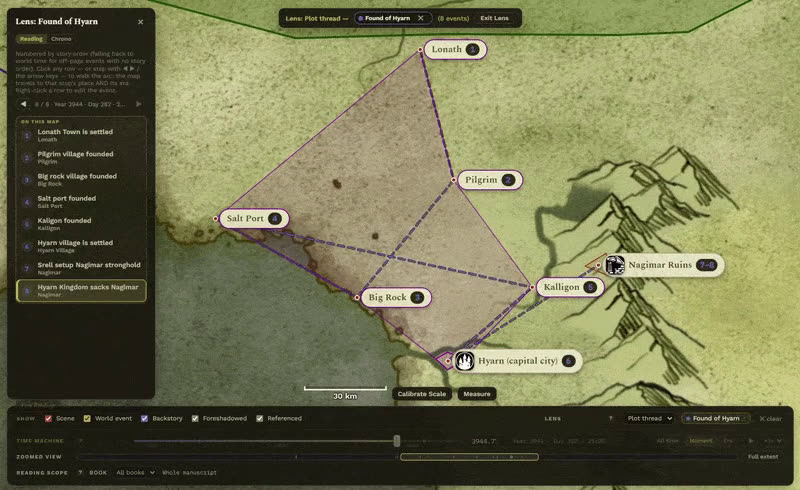Play the Time Machine animation
This screenshot has height=490, width=800.
pos(751,440)
